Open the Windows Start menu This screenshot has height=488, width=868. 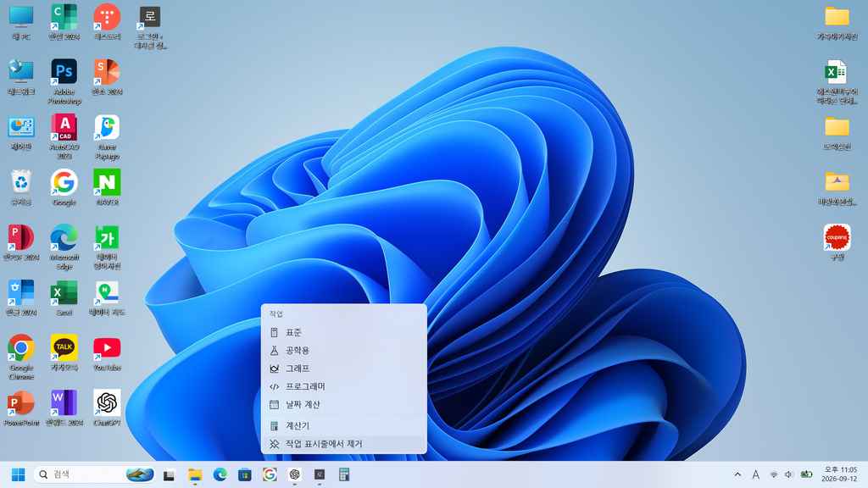19,474
